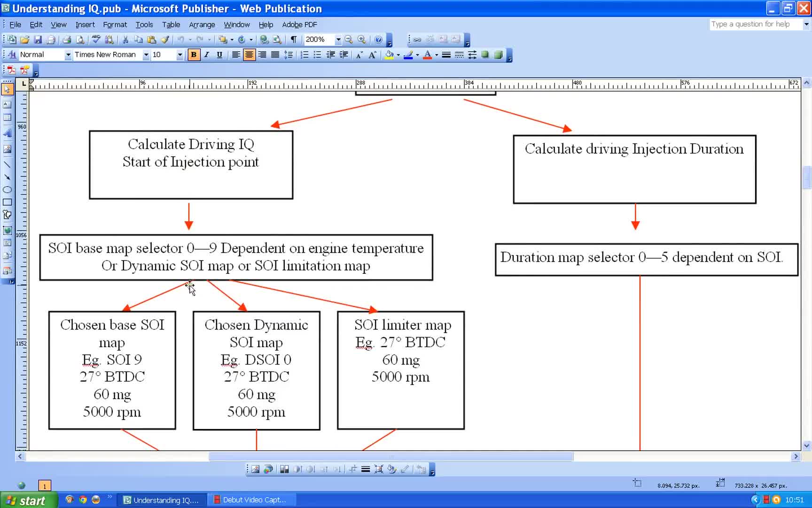Open the zoom percentage dropdown
812x508 pixels.
(338, 40)
